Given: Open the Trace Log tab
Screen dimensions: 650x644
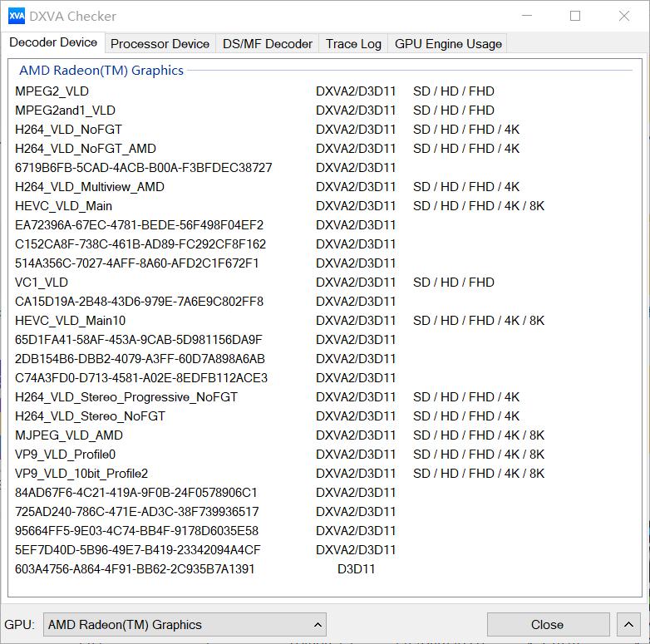Looking at the screenshot, I should point(353,43).
